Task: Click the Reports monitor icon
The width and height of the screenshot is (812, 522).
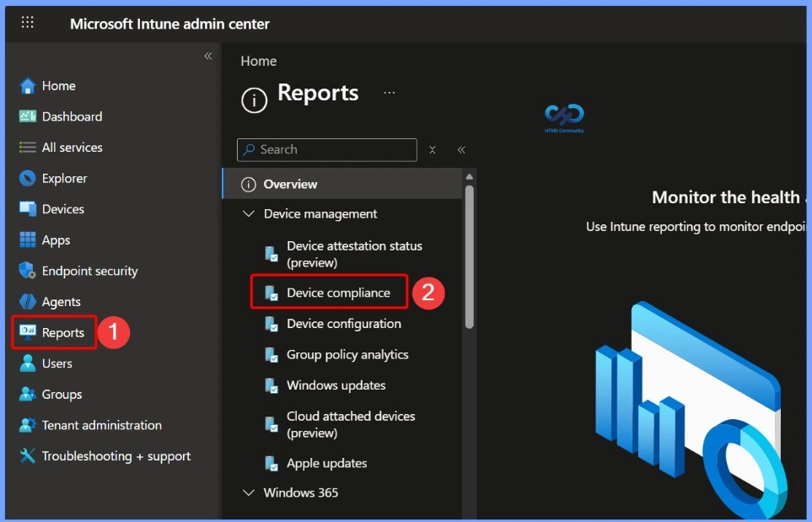Action: point(28,332)
